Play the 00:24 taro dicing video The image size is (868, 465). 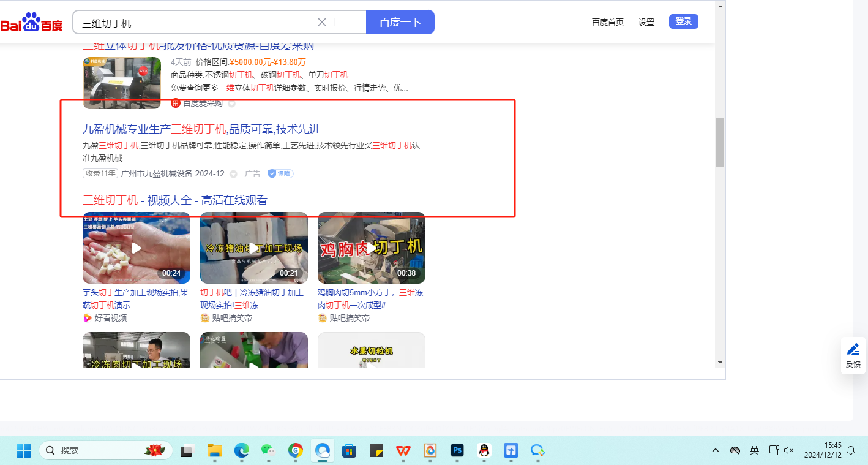coord(137,248)
